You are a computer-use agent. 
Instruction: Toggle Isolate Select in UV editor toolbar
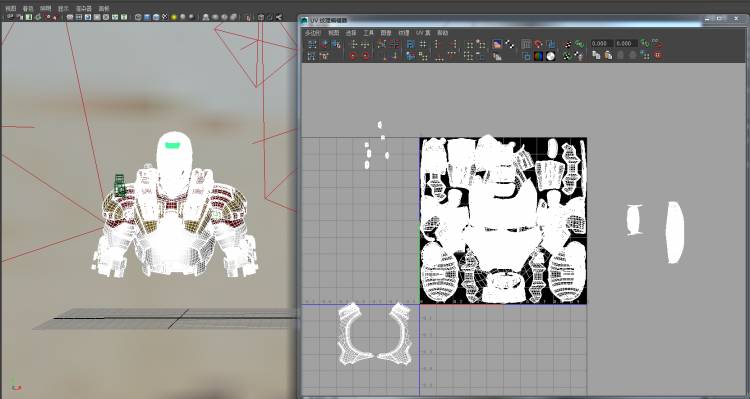pyautogui.click(x=469, y=44)
